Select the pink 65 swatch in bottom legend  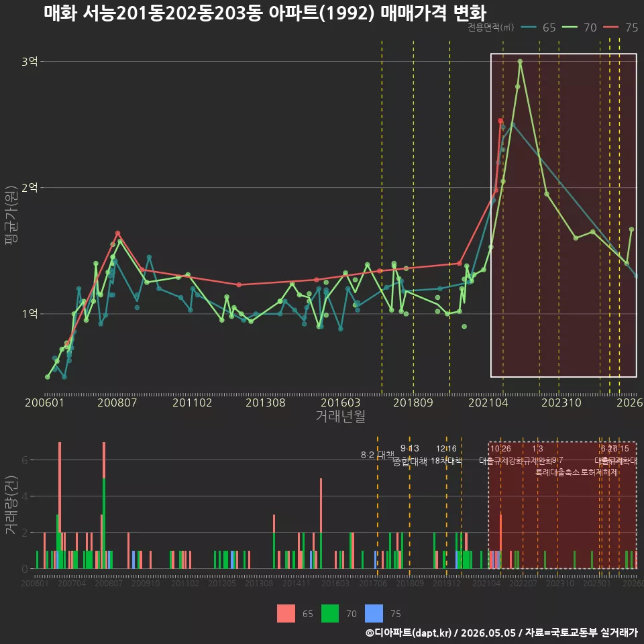286,614
